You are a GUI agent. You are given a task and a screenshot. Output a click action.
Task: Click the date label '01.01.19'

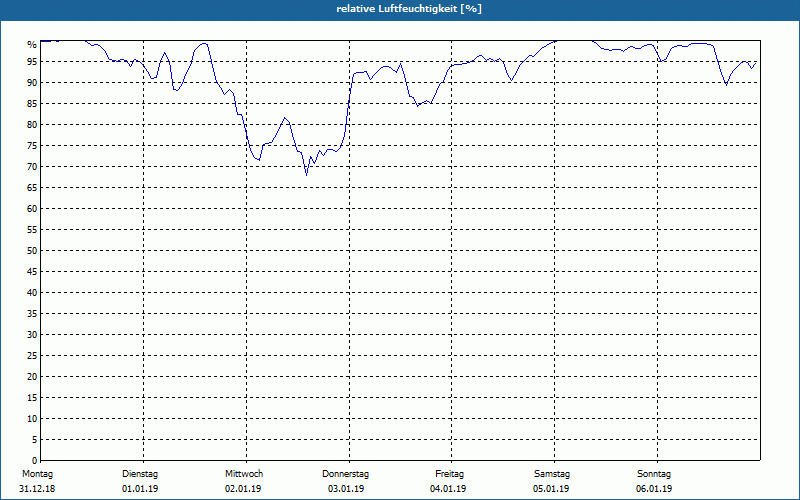point(140,489)
